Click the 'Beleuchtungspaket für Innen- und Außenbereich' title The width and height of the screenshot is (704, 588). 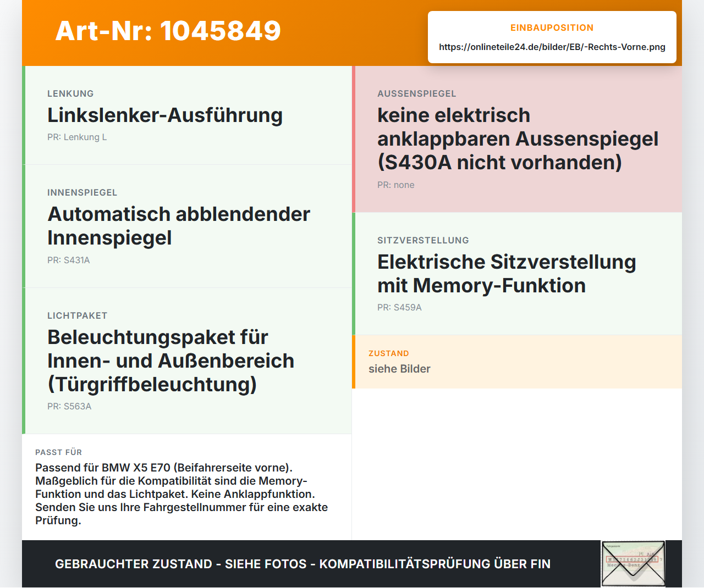point(170,360)
